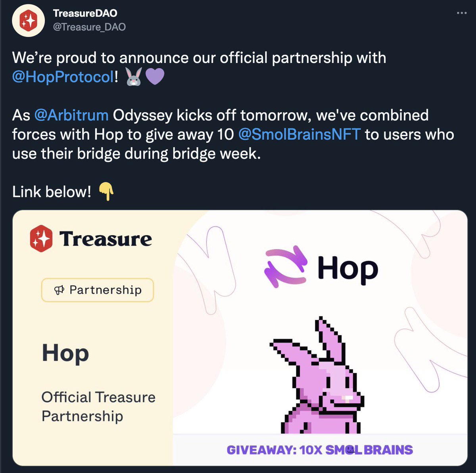The image size is (476, 473).
Task: Click the megaphone icon on Partnership badge
Action: [59, 290]
